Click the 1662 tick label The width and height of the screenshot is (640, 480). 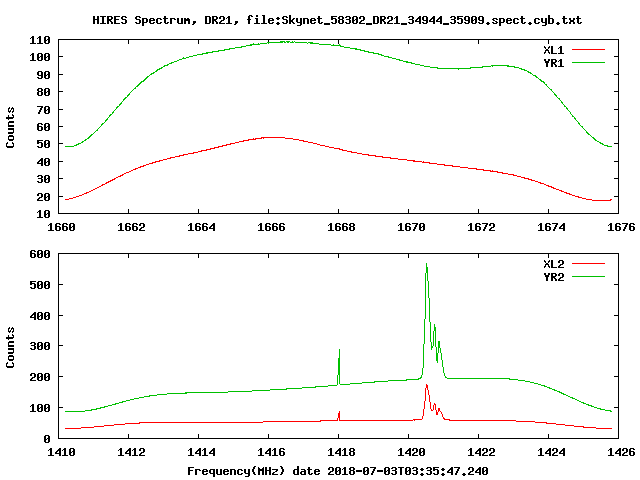point(131,227)
